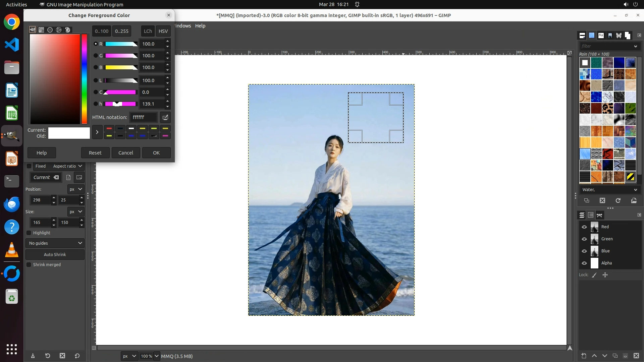The height and width of the screenshot is (362, 644).
Task: Click the vertical hue rainbow strip
Action: click(x=84, y=79)
